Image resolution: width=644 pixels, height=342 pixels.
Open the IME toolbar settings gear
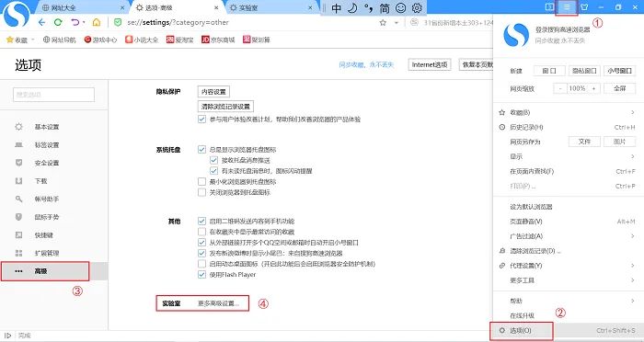[417, 7]
